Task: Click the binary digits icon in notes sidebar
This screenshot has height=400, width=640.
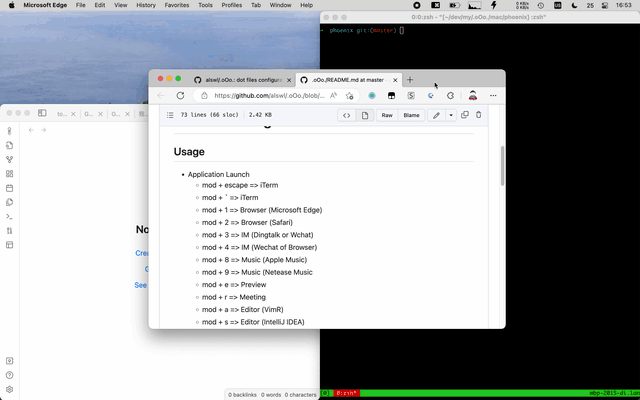Action: [x=9, y=231]
